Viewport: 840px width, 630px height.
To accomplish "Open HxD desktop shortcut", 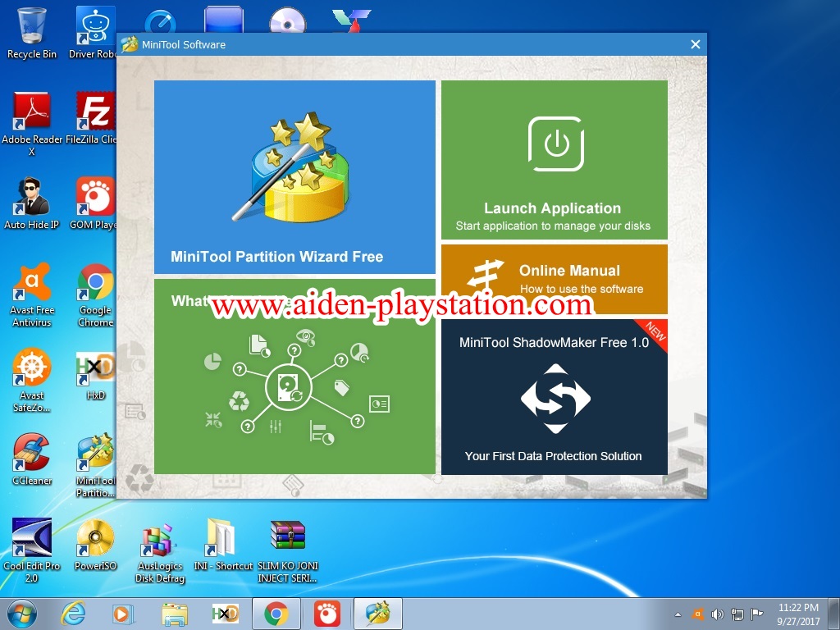I will (95, 374).
